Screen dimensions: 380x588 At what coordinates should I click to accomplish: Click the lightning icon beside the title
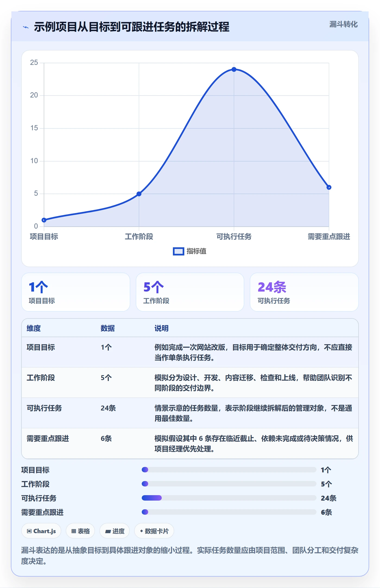click(26, 27)
